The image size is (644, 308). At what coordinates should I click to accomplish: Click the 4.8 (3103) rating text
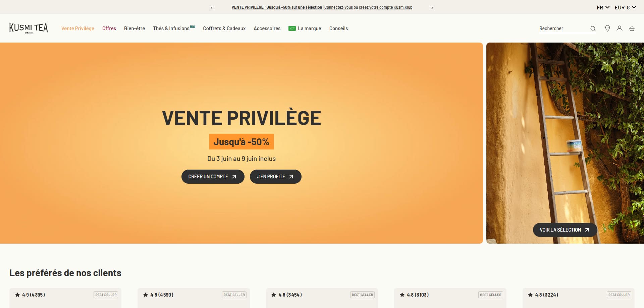click(x=418, y=295)
